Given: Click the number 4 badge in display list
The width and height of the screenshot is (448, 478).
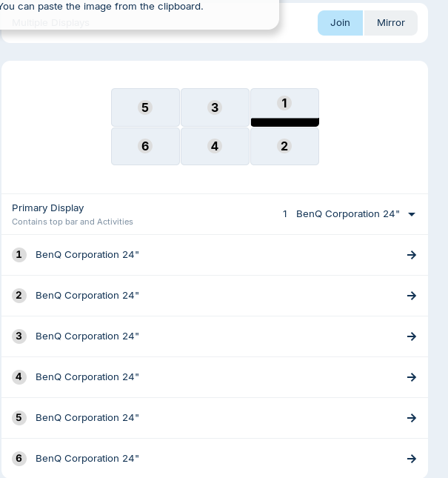Looking at the screenshot, I should (19, 377).
